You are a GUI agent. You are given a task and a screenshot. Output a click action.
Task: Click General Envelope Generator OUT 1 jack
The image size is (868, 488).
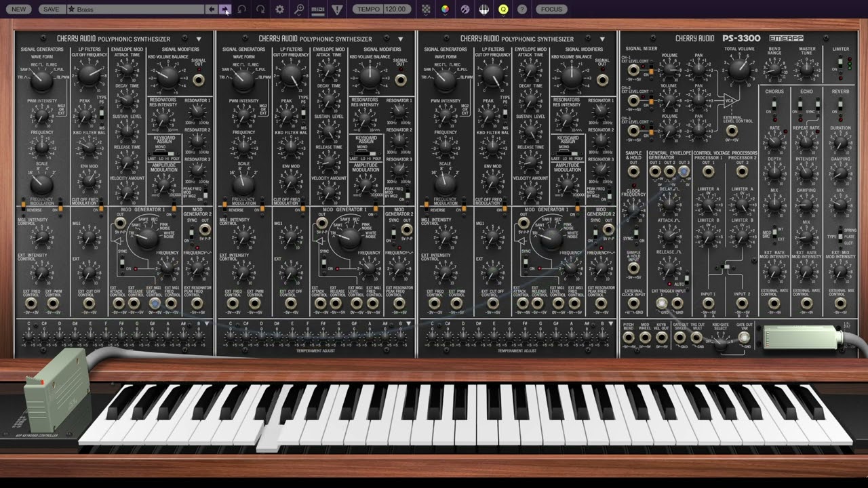(x=655, y=172)
